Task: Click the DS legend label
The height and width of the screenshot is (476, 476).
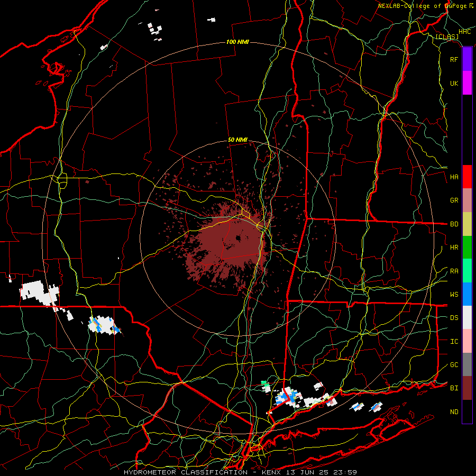Action: coord(454,318)
